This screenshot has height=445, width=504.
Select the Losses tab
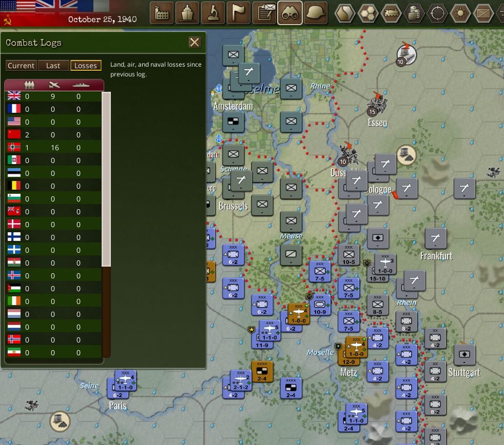(86, 66)
